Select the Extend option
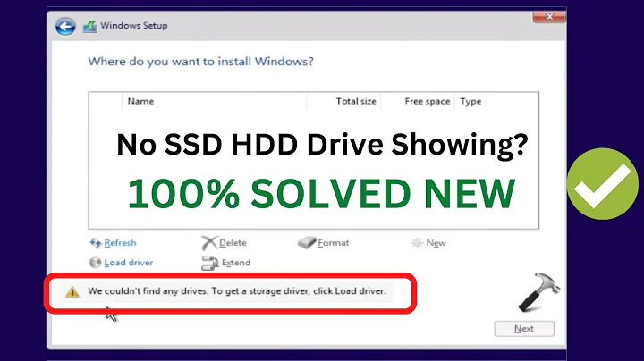The image size is (644, 361). point(236,263)
